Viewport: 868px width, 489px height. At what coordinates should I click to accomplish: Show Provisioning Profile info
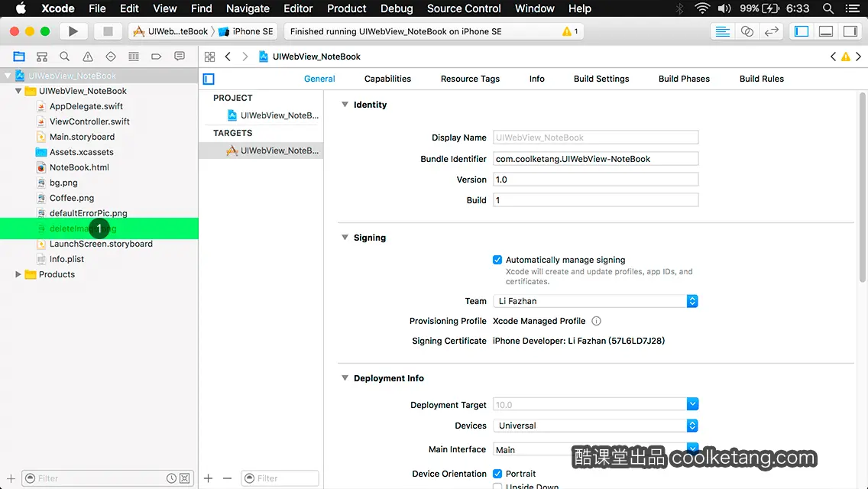596,321
